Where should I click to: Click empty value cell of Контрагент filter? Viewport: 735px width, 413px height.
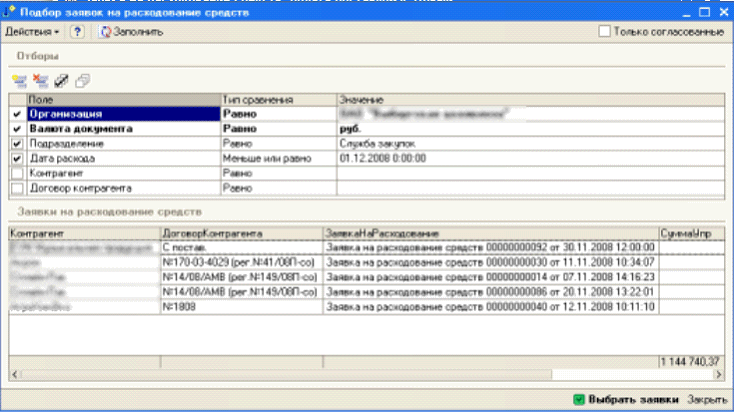tap(531, 173)
